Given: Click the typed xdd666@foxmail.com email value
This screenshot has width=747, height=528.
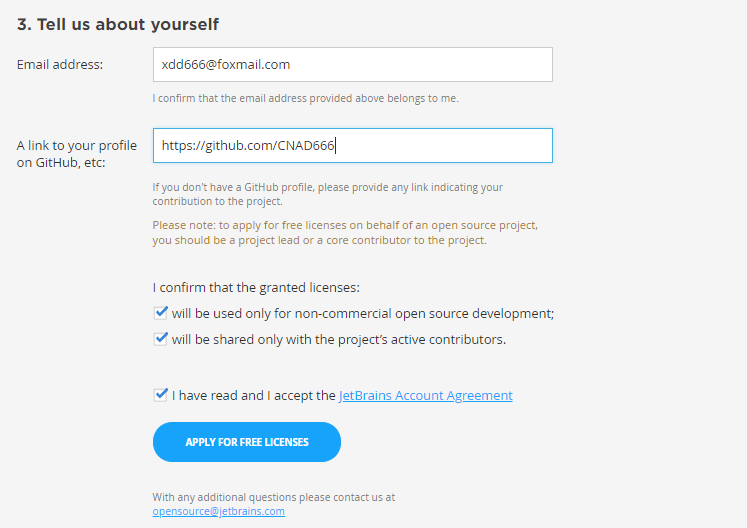Looking at the screenshot, I should coord(226,64).
